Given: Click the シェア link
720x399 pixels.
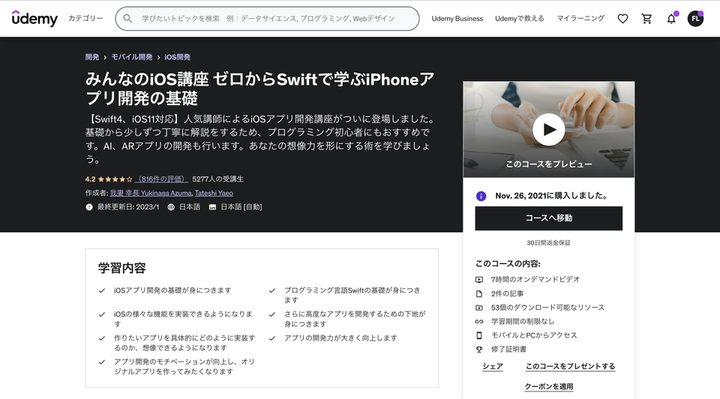Looking at the screenshot, I should [x=493, y=366].
